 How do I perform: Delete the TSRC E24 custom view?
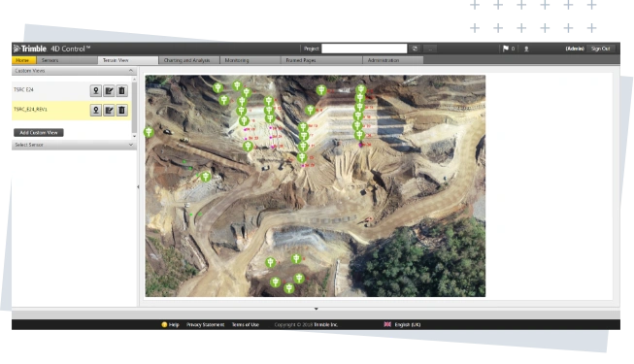tap(121, 90)
